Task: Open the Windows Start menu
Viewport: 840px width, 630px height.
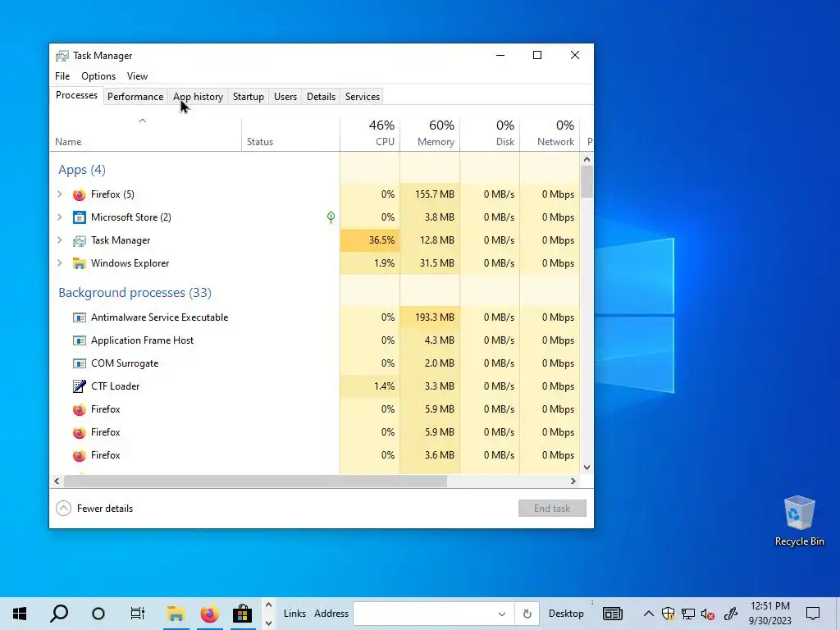Action: tap(20, 614)
